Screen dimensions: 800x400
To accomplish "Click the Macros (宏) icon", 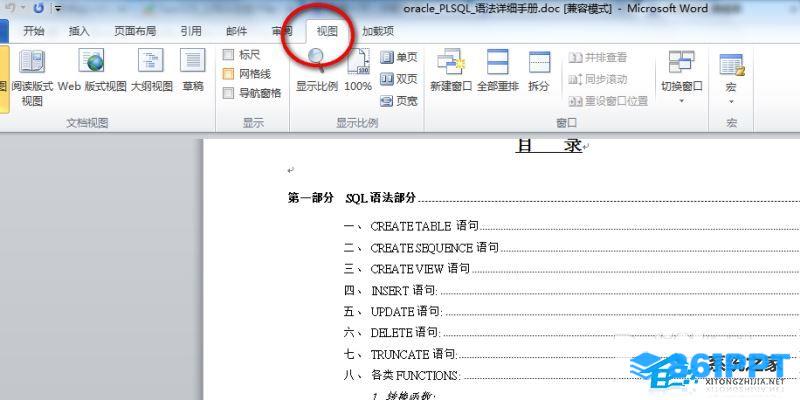I will pos(731,65).
